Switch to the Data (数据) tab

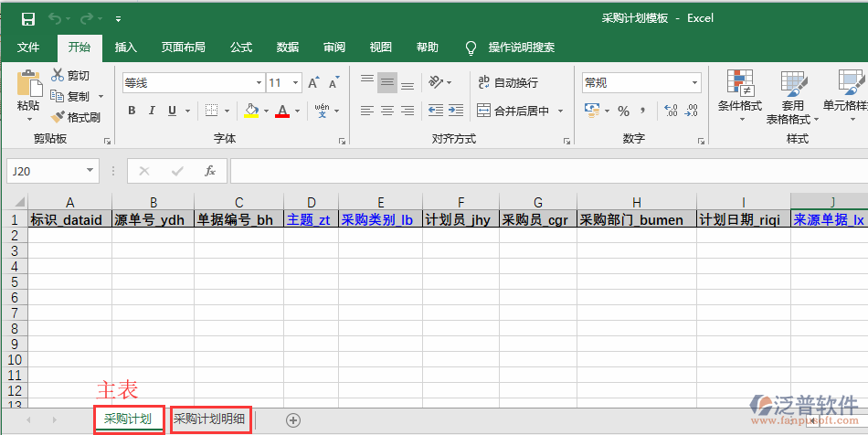288,48
